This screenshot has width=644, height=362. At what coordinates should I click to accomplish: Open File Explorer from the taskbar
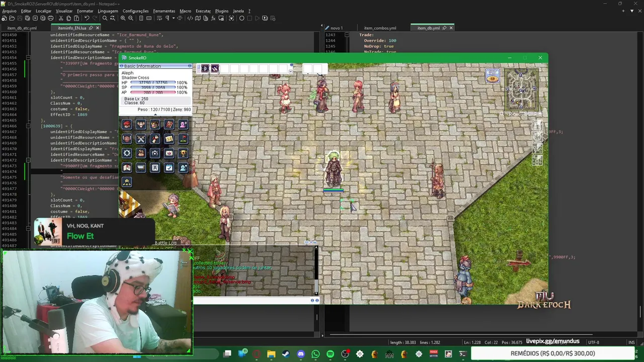click(x=271, y=354)
